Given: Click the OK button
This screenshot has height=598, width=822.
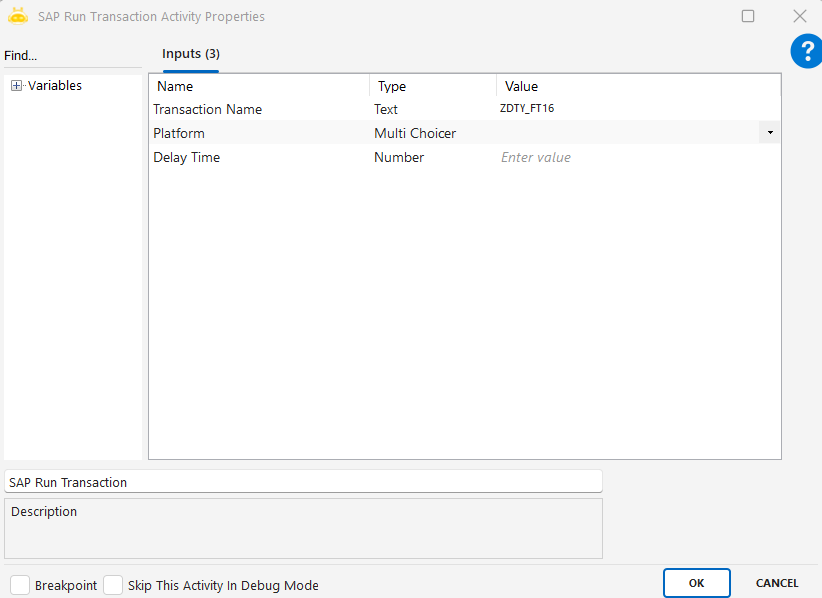Looking at the screenshot, I should click(x=696, y=583).
